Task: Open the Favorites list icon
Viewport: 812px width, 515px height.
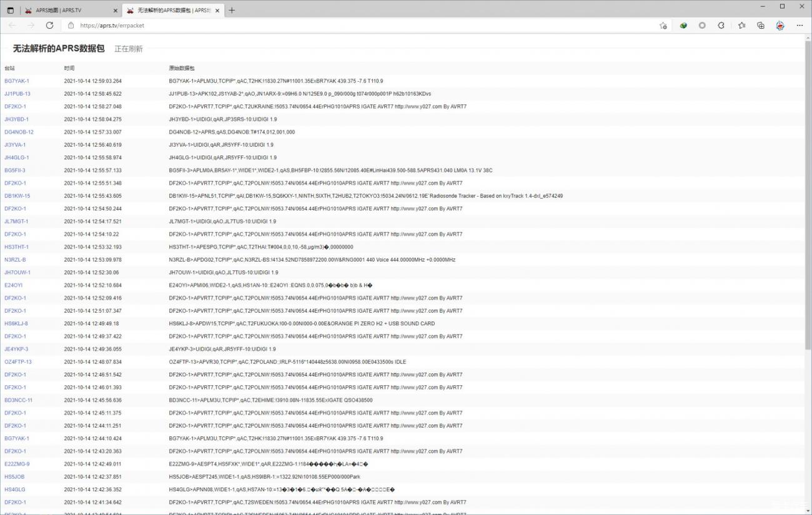Action: 741,26
